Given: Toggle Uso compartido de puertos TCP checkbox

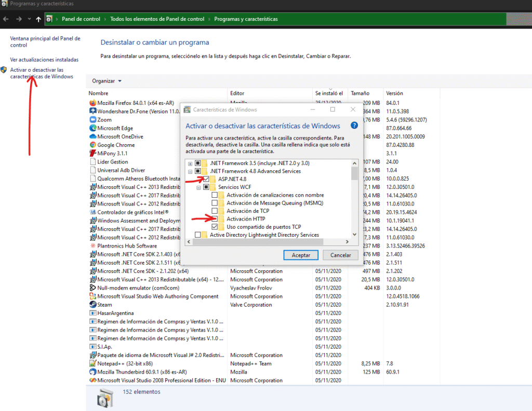Looking at the screenshot, I should 215,227.
